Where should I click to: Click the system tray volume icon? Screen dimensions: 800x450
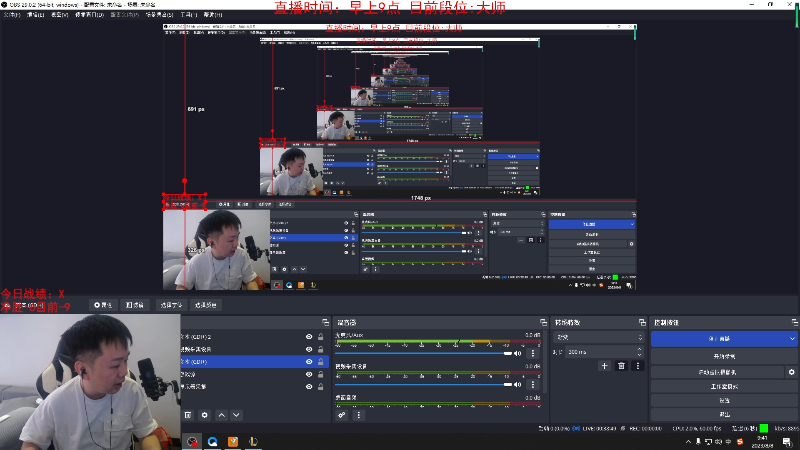718,442
